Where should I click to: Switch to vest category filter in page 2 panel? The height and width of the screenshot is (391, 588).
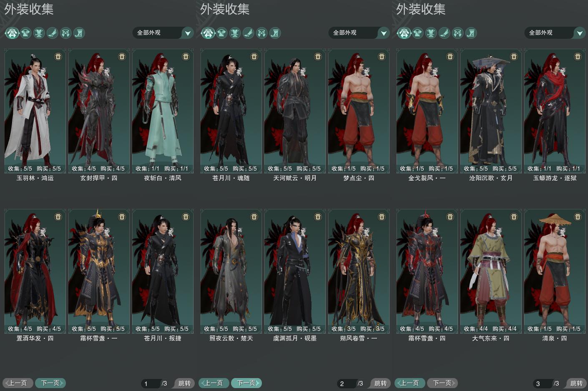pyautogui.click(x=235, y=33)
